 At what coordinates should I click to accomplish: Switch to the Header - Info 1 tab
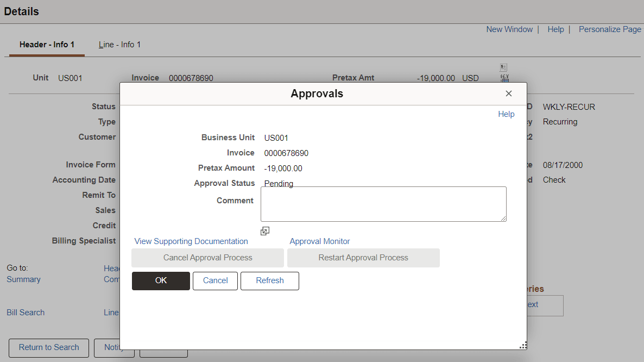tap(46, 45)
